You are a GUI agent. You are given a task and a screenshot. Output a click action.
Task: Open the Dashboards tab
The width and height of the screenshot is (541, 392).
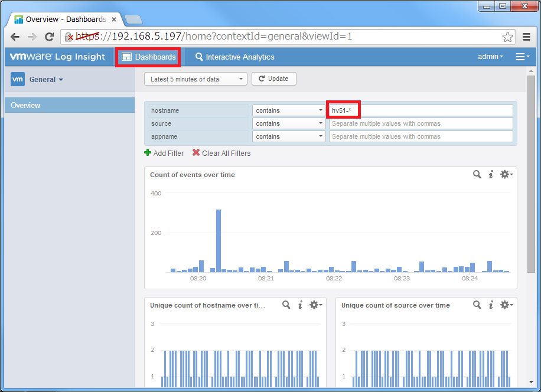click(149, 57)
